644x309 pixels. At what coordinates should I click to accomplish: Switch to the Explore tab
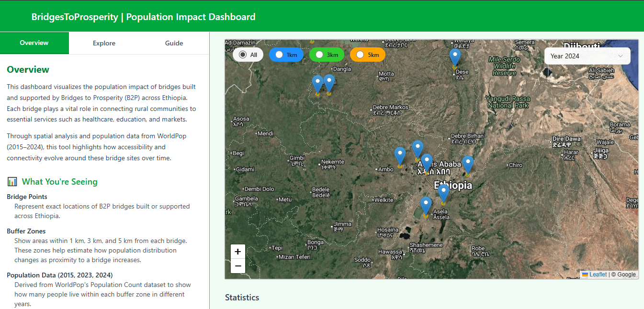click(104, 43)
